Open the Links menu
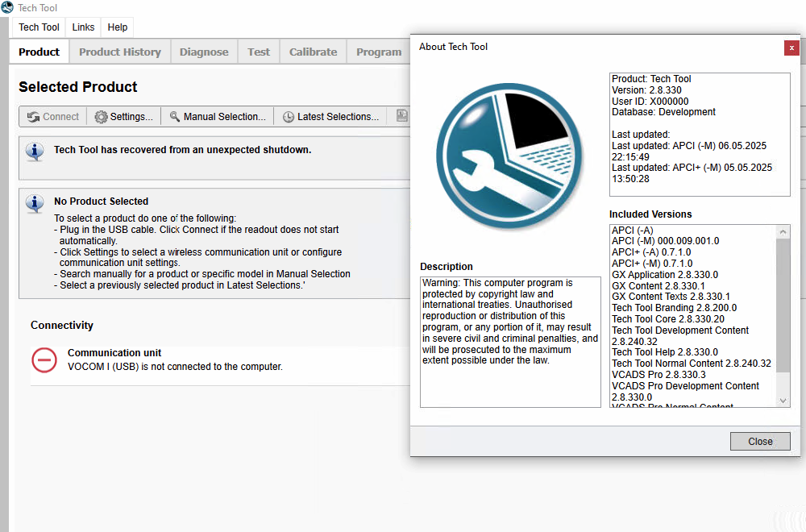 [x=83, y=27]
